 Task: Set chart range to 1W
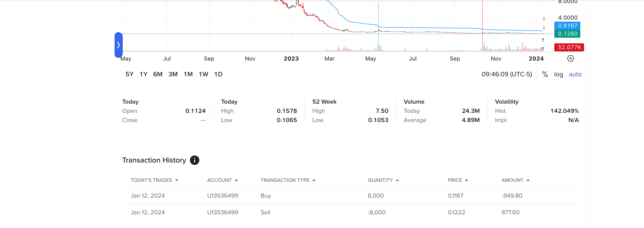(203, 74)
